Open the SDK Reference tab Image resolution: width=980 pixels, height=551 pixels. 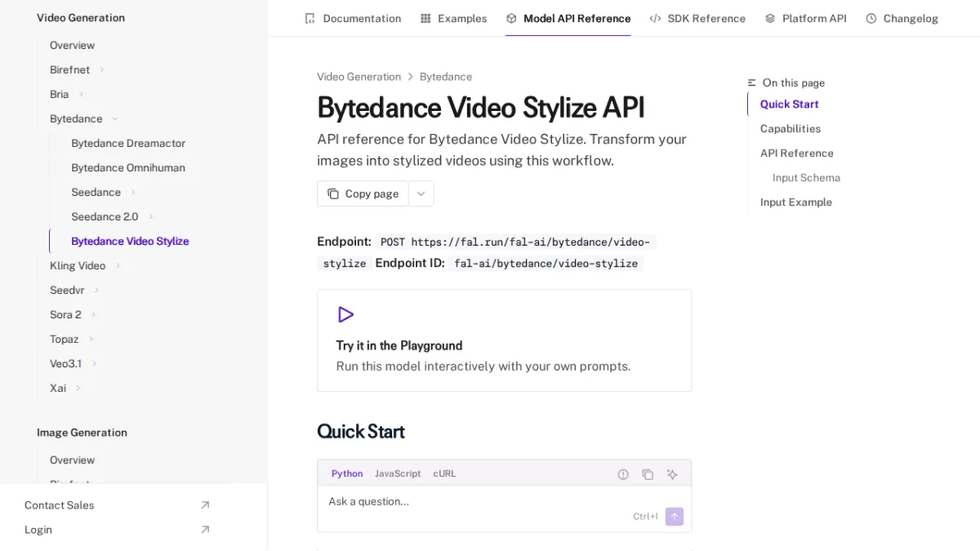[x=697, y=18]
